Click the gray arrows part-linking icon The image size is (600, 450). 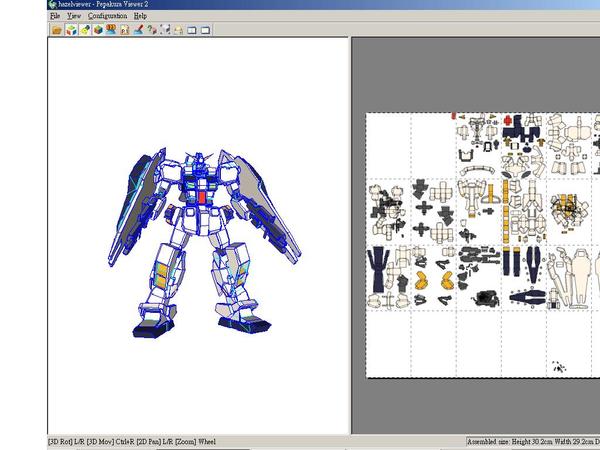tap(165, 30)
